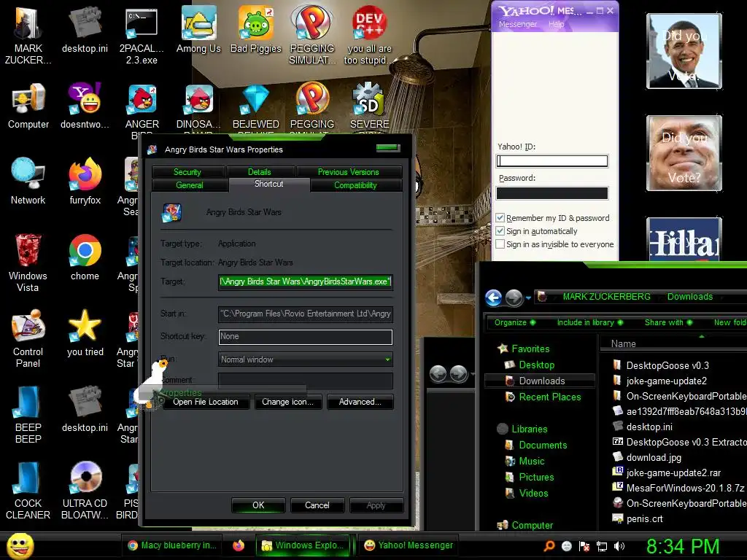747x560 pixels.
Task: Open the Help menu in Yahoo Messenger
Action: pyautogui.click(x=556, y=24)
